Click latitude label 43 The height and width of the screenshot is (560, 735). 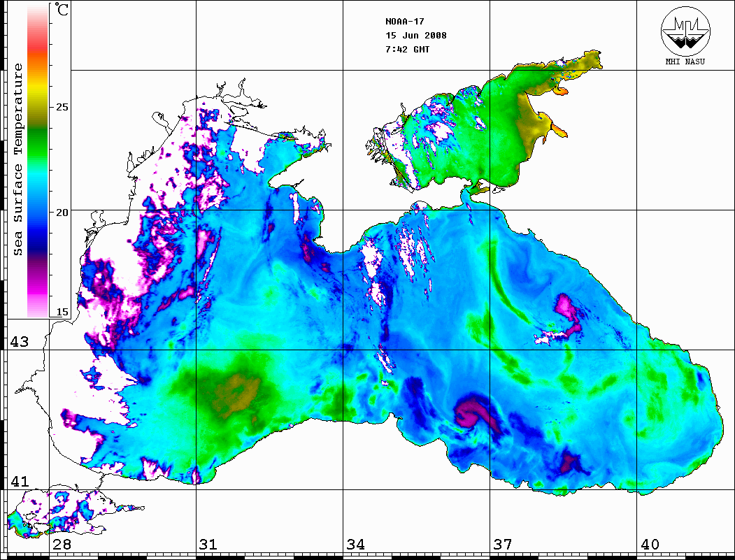coord(20,342)
